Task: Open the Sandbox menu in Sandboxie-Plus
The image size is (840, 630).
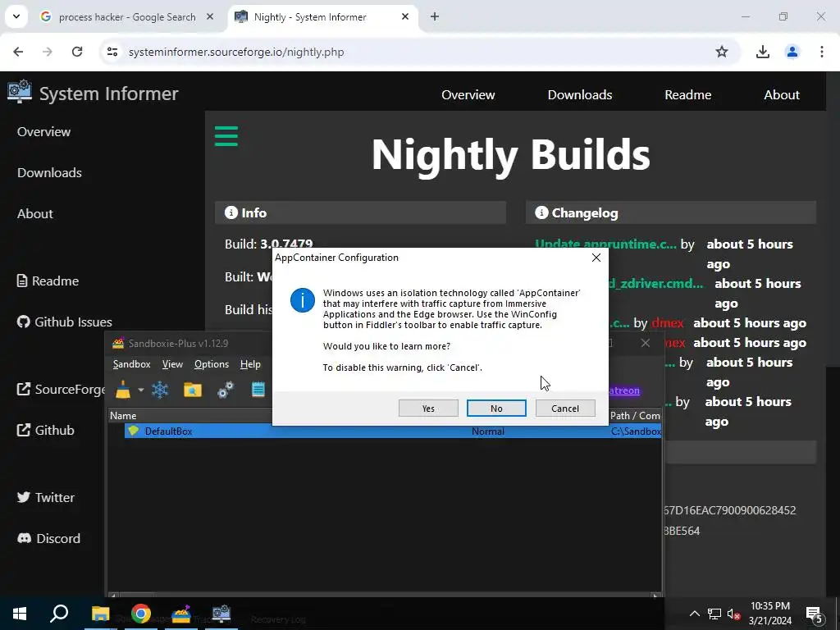Action: pos(132,364)
